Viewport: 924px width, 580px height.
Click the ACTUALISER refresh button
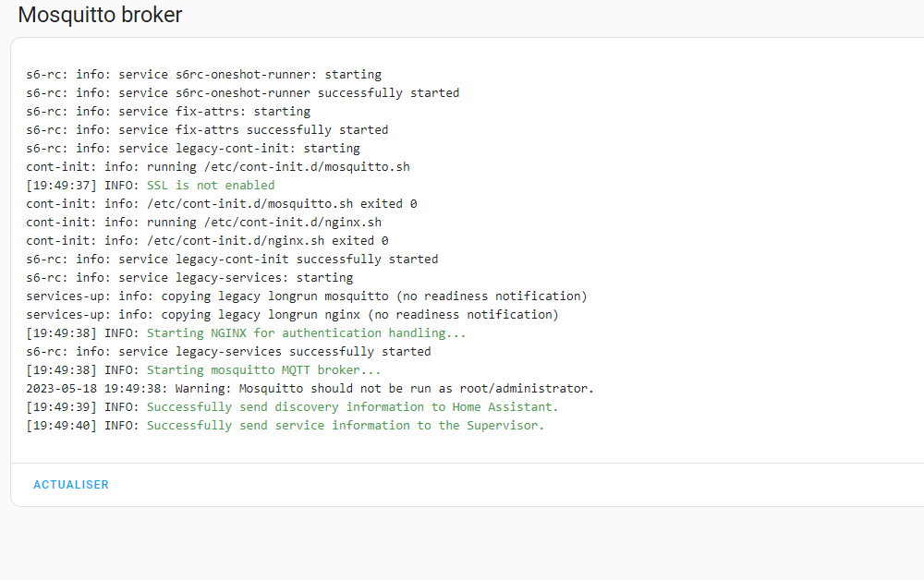coord(71,485)
